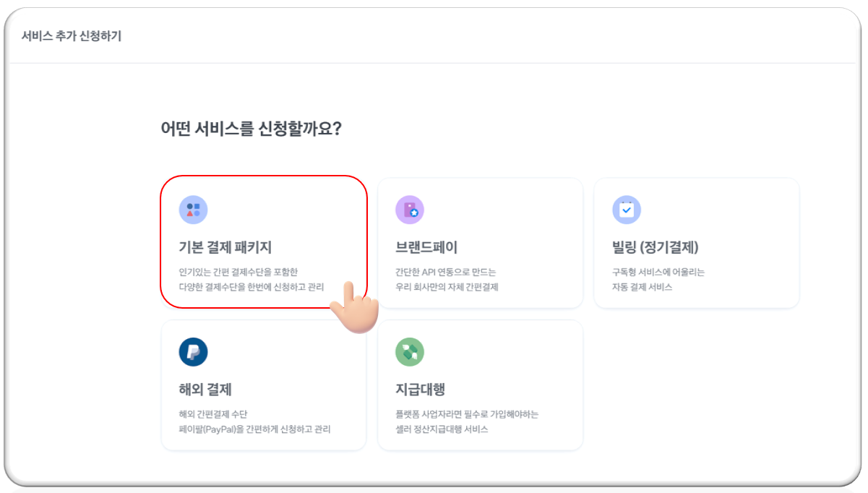
Task: Click the 페이팔(PayPal)을 간편하게 신청하고 관리 text
Action: tap(254, 429)
